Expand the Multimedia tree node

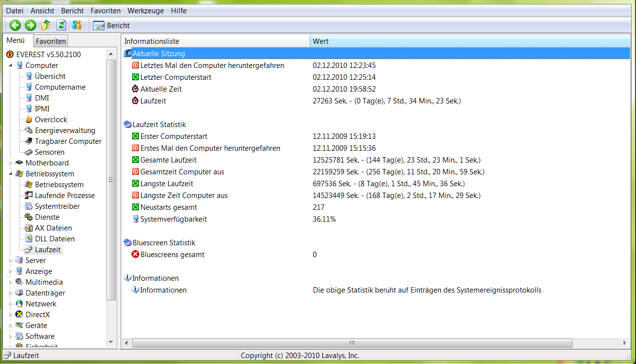point(11,282)
